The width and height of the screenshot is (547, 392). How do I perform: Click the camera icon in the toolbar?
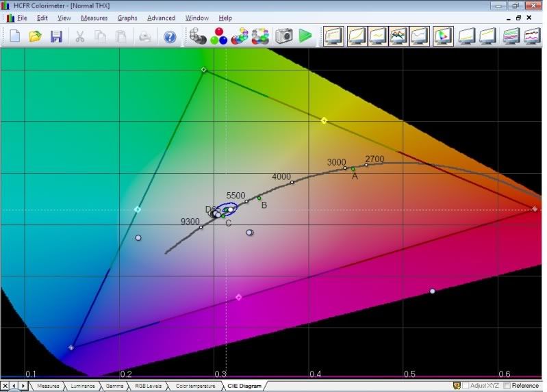click(x=283, y=36)
